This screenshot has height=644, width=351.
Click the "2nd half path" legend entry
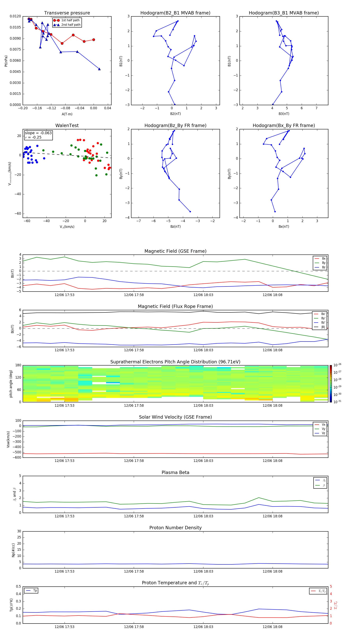67,25
